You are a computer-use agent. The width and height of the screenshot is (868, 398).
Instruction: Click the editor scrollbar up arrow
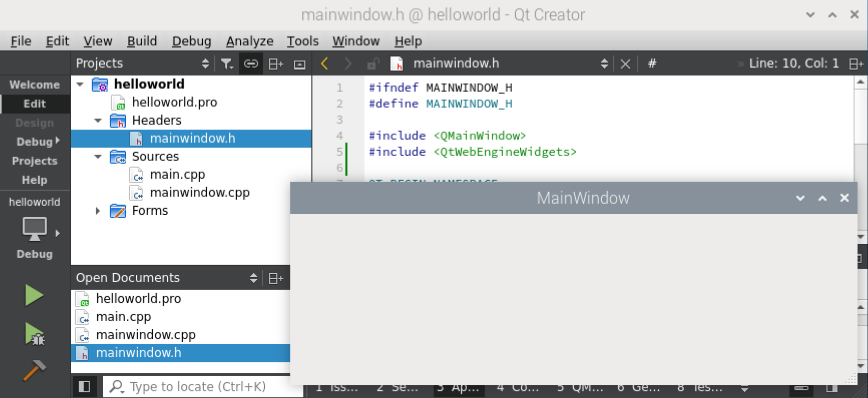coord(860,82)
